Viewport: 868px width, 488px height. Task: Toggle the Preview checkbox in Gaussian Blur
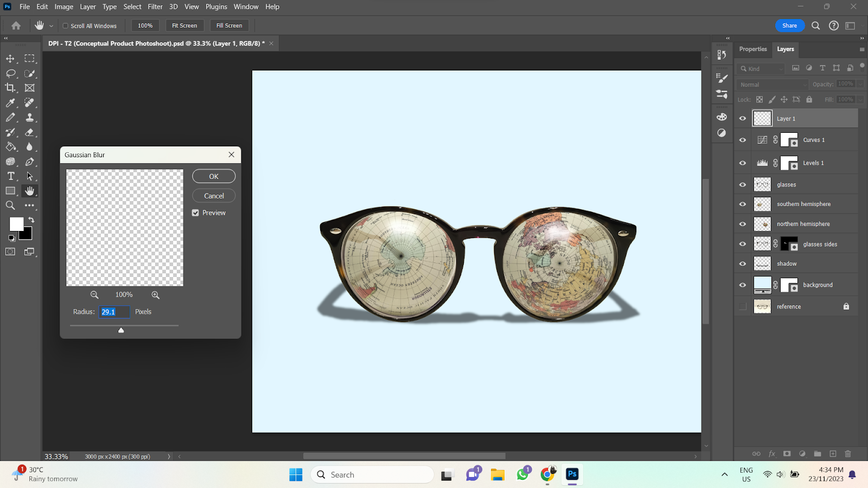(195, 213)
